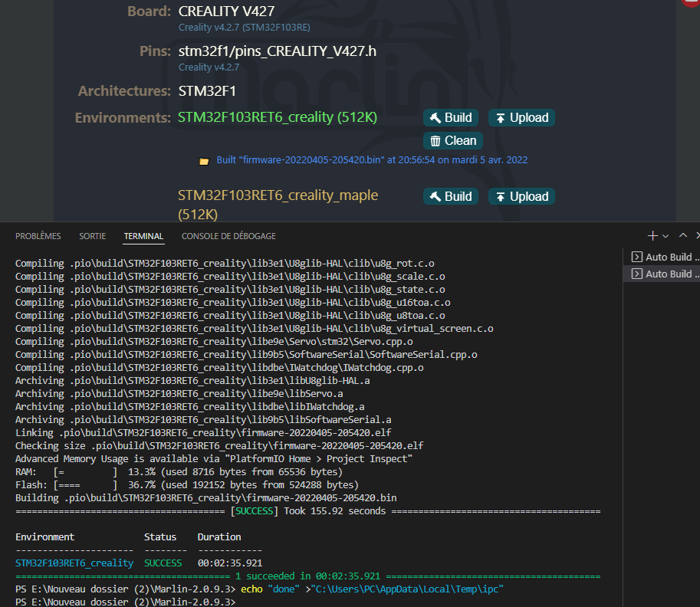
Task: Click the CREALITY V427 board name
Action: (x=226, y=11)
